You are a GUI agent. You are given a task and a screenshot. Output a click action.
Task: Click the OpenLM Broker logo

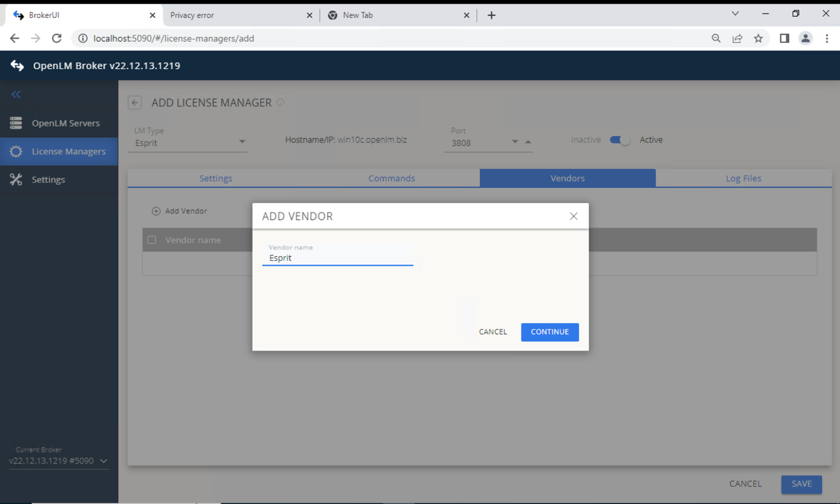(17, 66)
